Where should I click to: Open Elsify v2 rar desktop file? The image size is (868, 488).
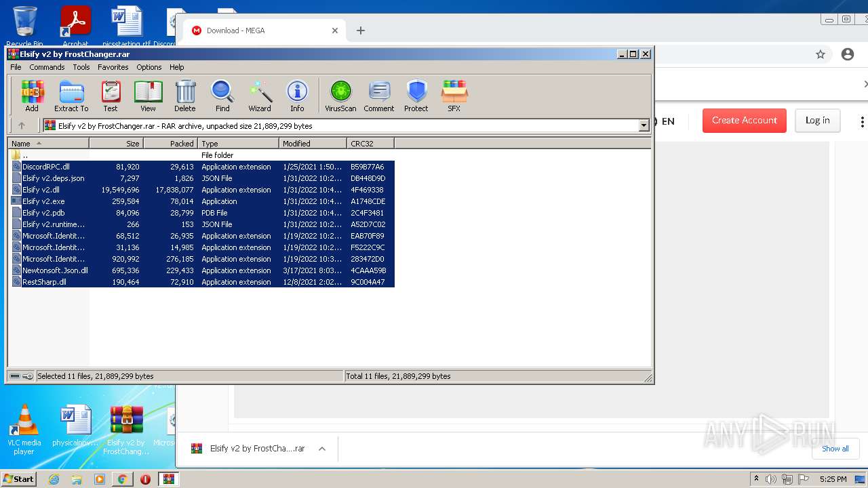126,430
